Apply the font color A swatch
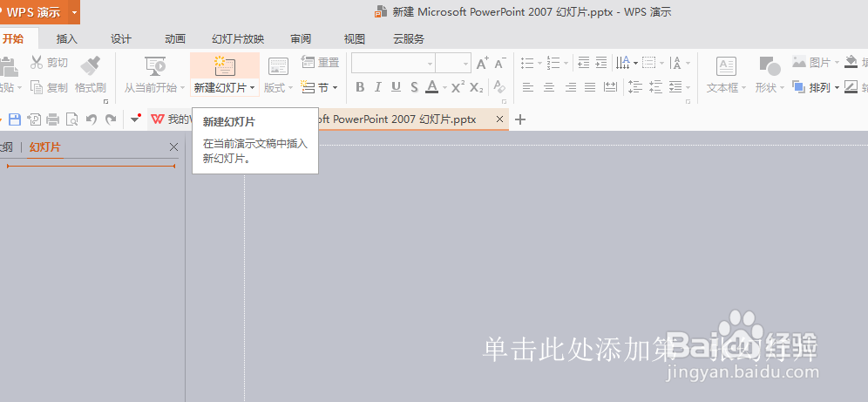 431,87
